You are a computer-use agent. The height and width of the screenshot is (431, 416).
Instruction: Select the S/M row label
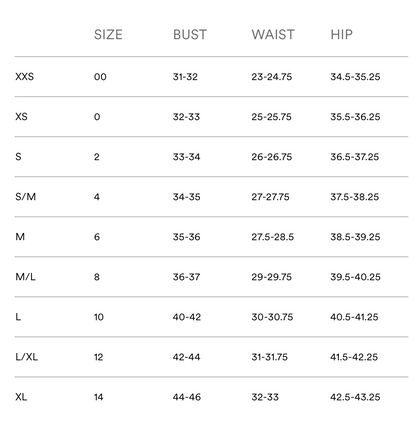(26, 197)
